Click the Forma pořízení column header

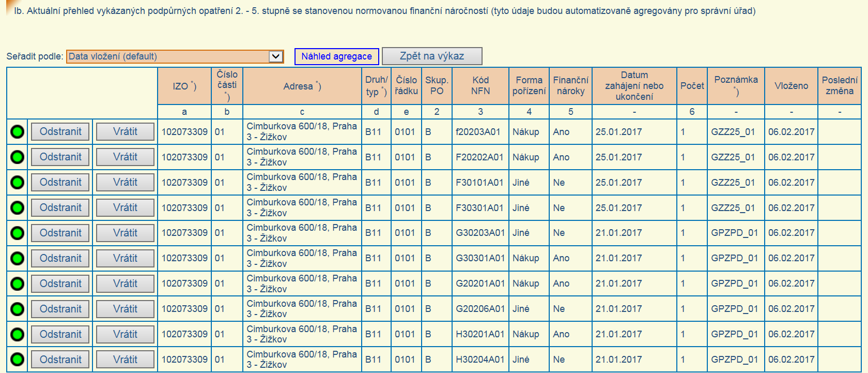point(529,86)
